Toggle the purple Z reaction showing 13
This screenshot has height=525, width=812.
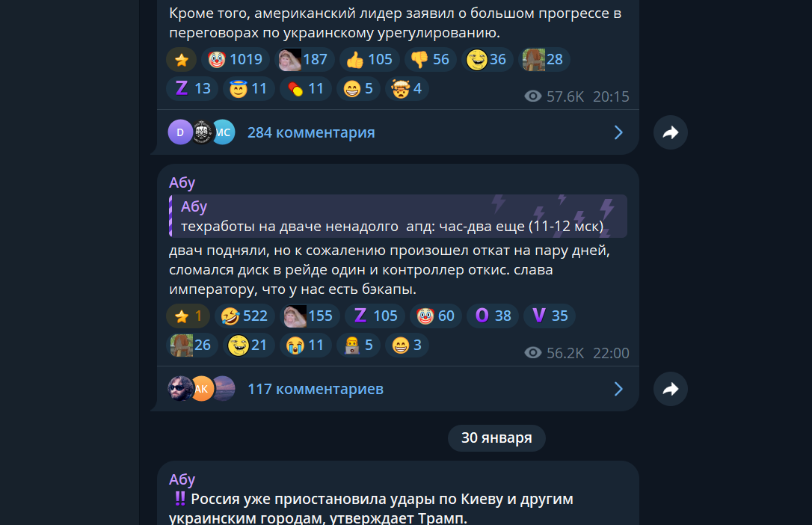(192, 88)
